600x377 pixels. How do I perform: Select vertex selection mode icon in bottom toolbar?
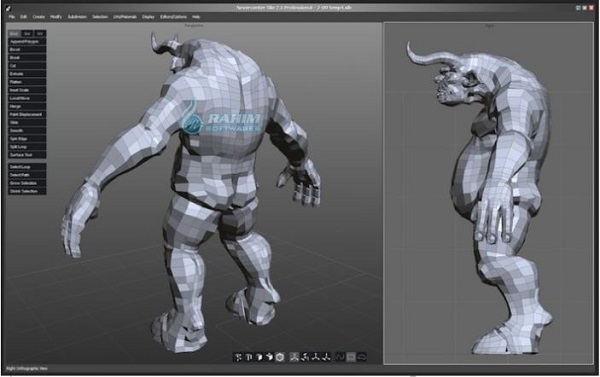tap(238, 357)
